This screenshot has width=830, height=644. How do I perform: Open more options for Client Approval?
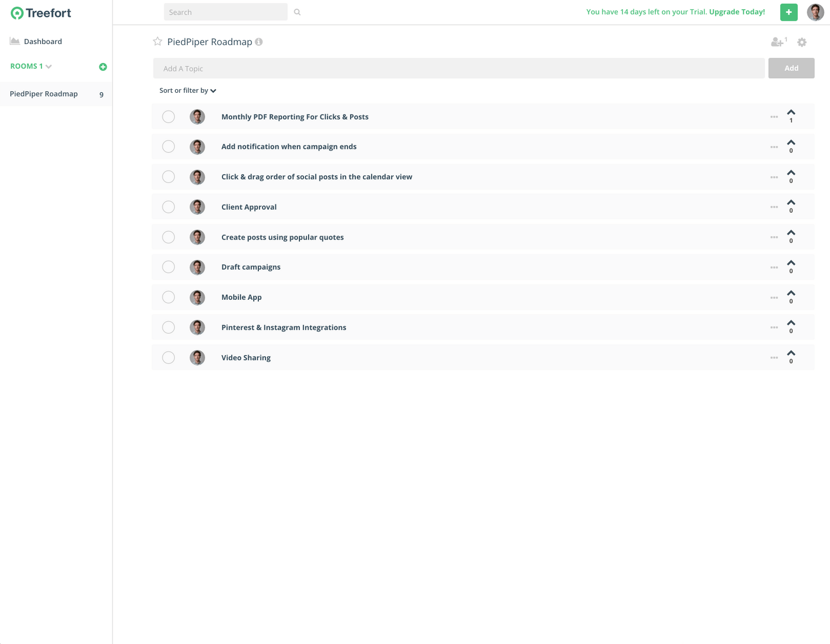(x=774, y=207)
